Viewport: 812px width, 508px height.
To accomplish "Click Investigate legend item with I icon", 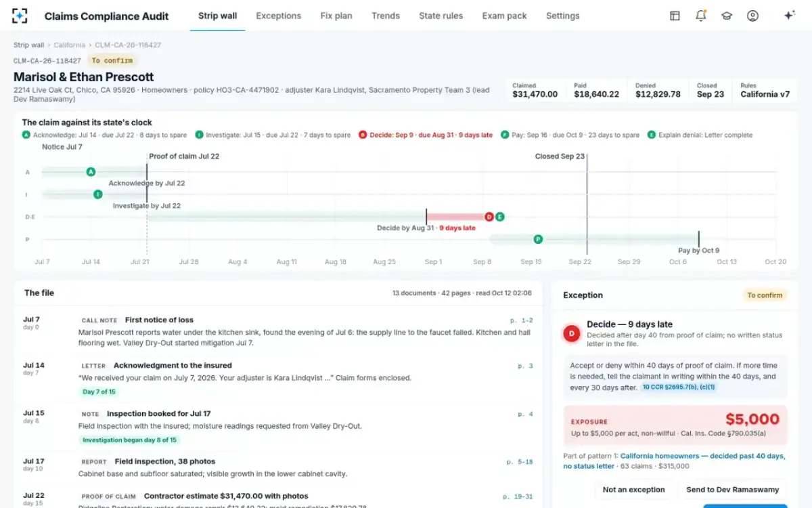I will pyautogui.click(x=273, y=135).
